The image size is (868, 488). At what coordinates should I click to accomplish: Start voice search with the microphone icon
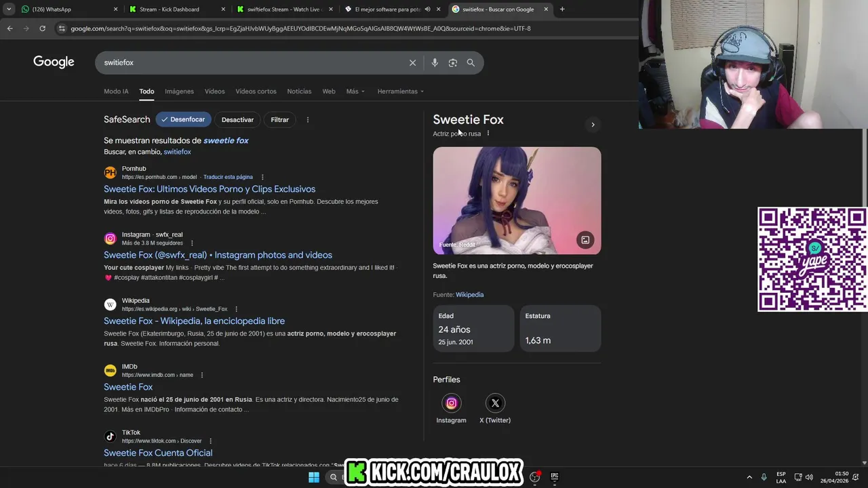coord(435,62)
